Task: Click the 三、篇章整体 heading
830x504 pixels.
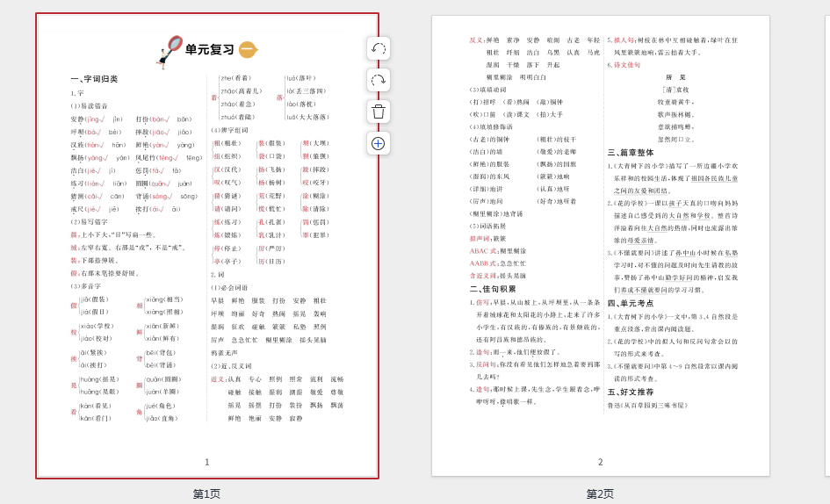Action: coord(631,152)
